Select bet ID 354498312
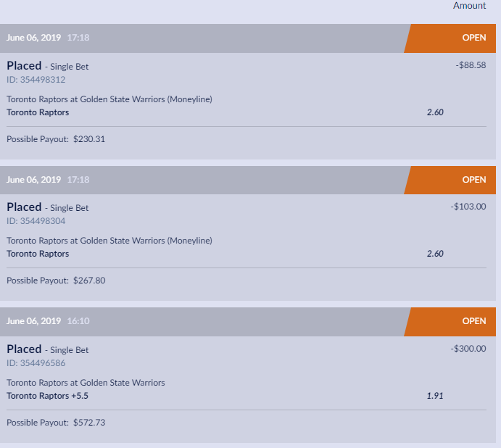Viewport: 501px width, 448px height. coord(36,80)
